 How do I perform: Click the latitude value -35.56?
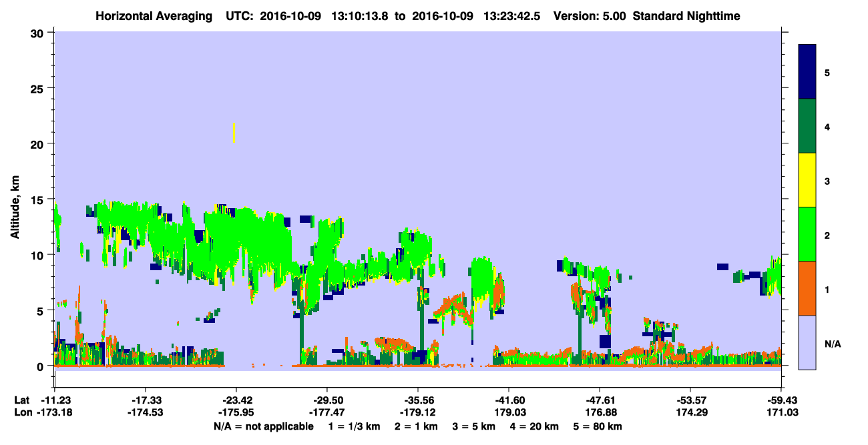(x=417, y=400)
